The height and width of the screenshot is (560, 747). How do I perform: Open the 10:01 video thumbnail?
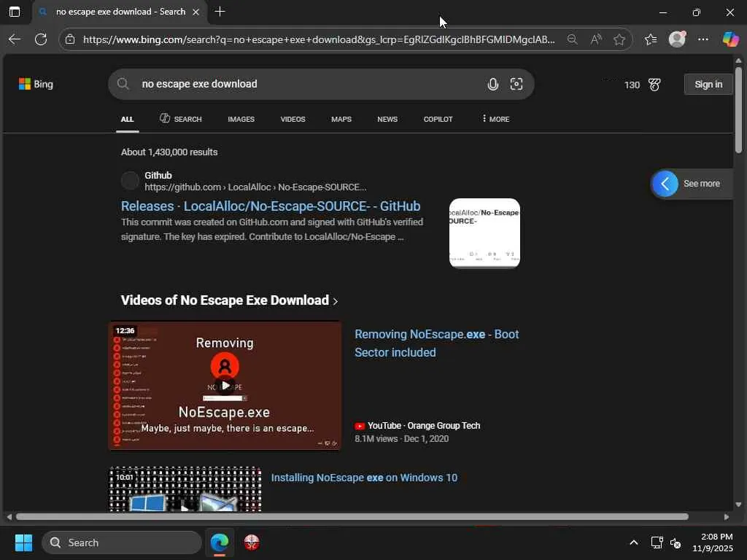pos(185,489)
